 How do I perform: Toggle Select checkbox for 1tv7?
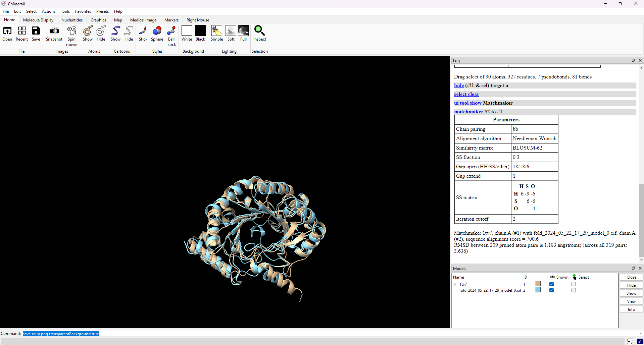(x=574, y=284)
